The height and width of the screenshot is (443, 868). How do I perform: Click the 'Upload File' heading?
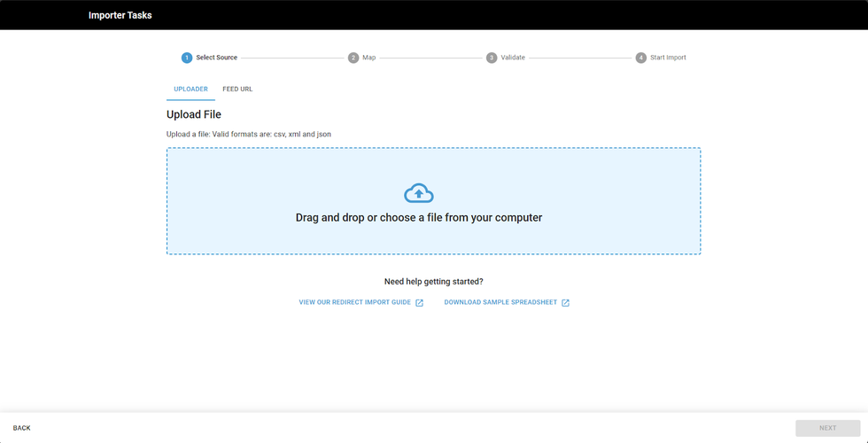coord(194,114)
